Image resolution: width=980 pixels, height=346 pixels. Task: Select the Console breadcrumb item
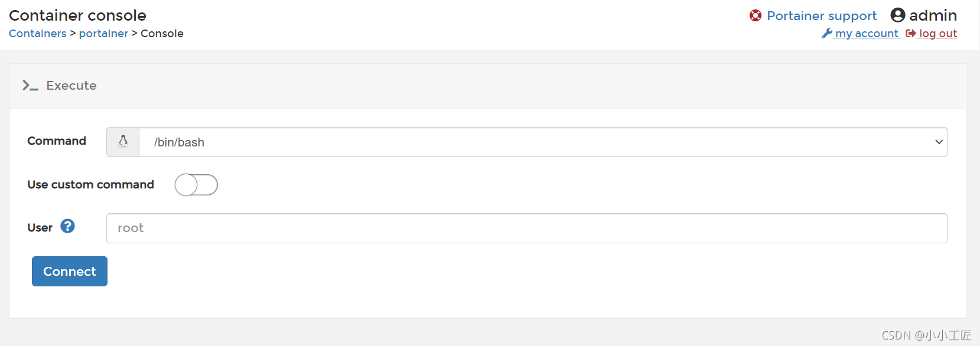162,34
